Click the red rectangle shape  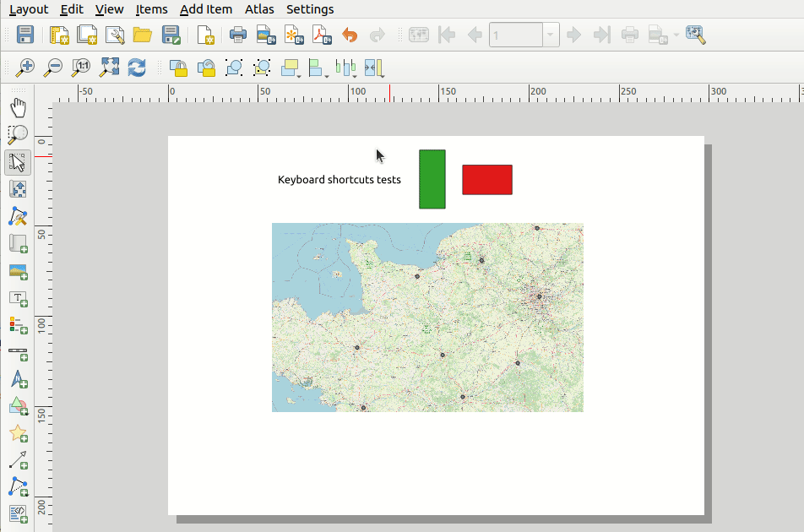[x=486, y=180]
